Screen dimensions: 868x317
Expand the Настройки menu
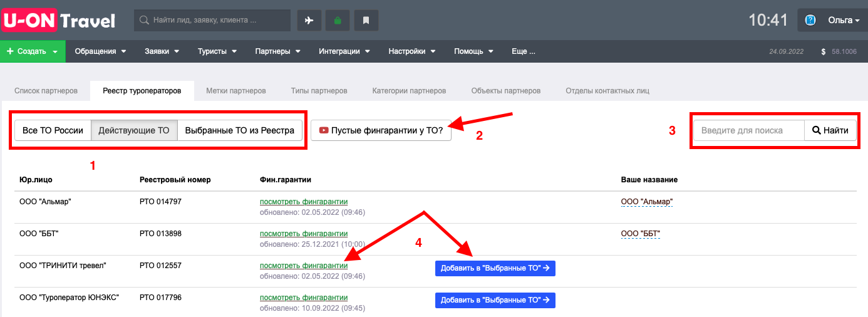click(412, 51)
